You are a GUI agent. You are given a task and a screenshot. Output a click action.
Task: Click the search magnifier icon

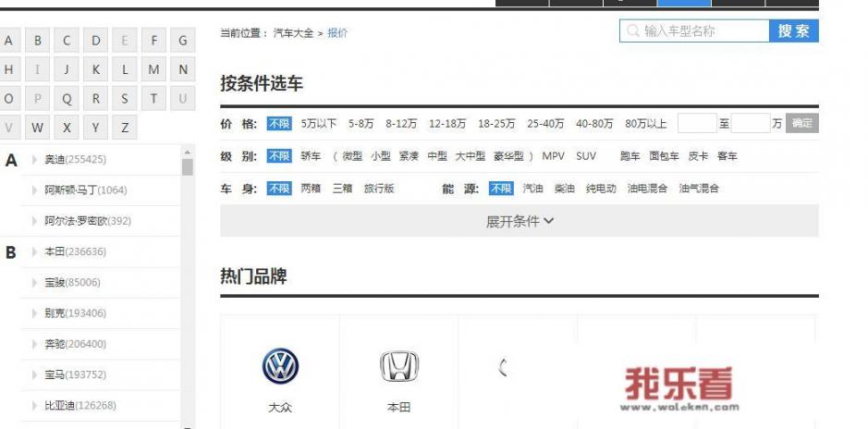pos(632,31)
